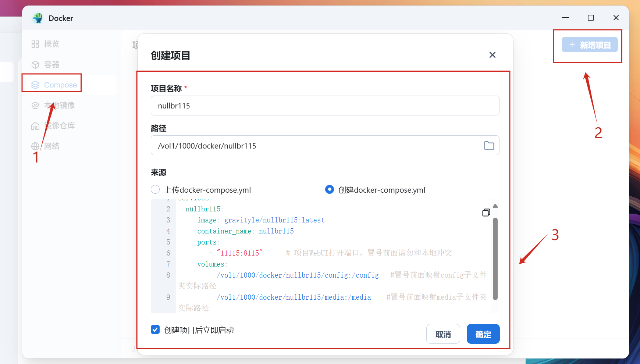Click the 取消 cancel button

(443, 334)
